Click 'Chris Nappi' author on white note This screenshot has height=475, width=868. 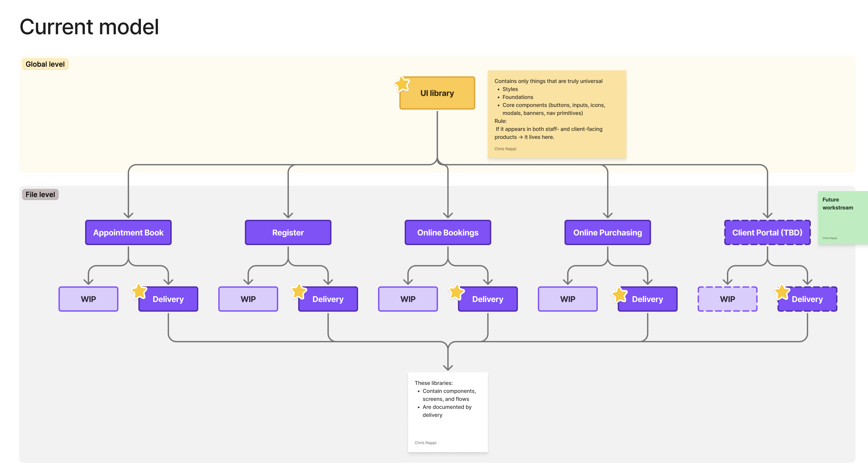click(x=425, y=443)
